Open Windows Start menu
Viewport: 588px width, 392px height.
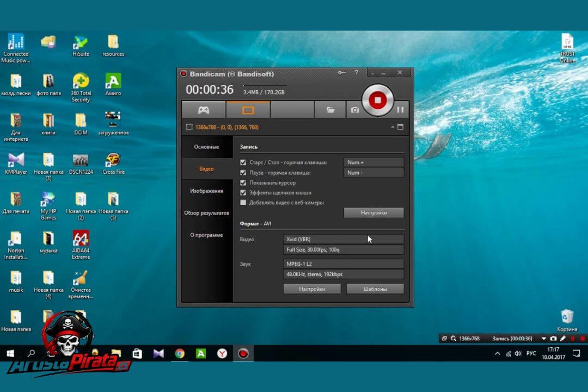pos(10,353)
